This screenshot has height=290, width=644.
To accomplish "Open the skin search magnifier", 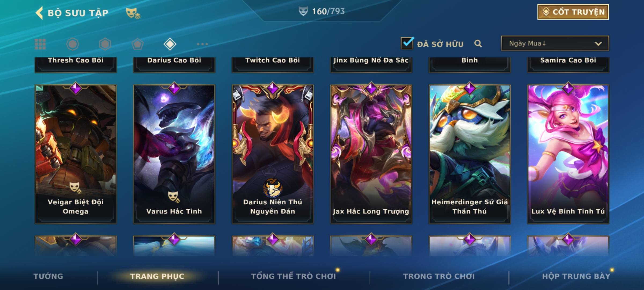I will tap(478, 44).
